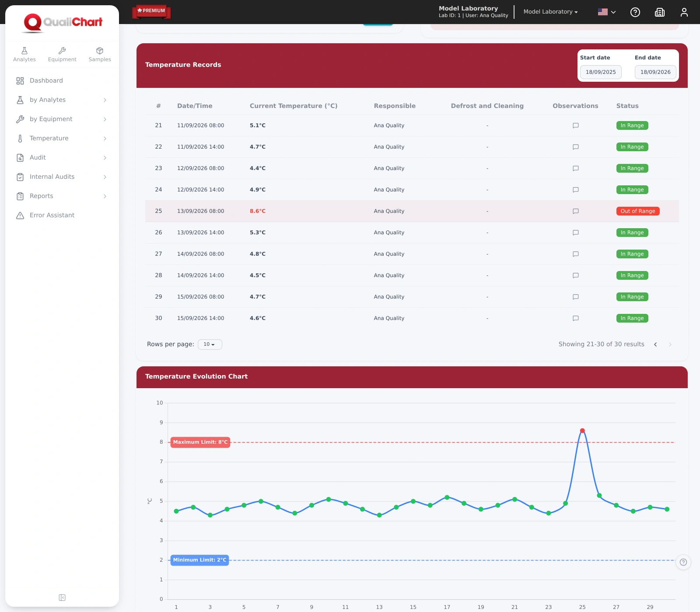This screenshot has height=612, width=700.
Task: Go to Dashboard
Action: (62, 80)
